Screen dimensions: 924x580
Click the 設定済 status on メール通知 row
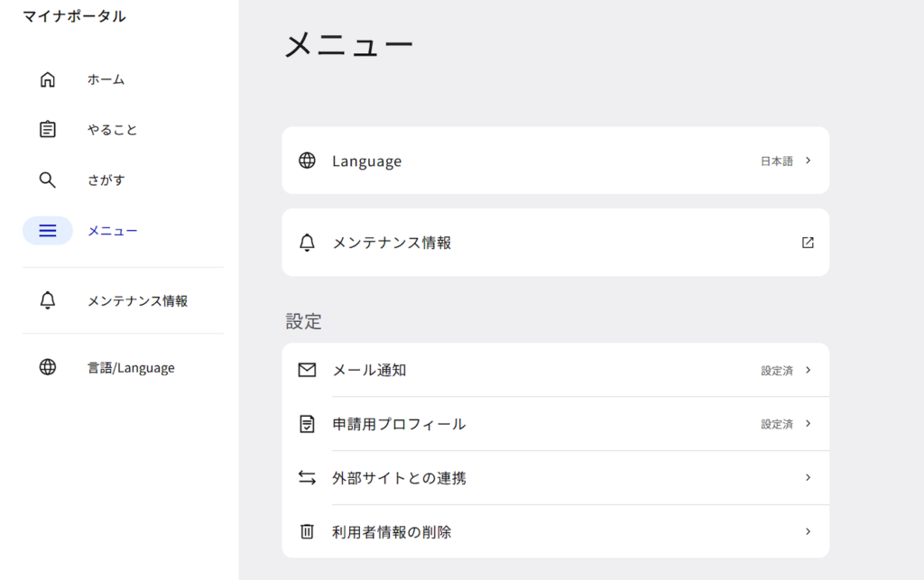pyautogui.click(x=776, y=370)
